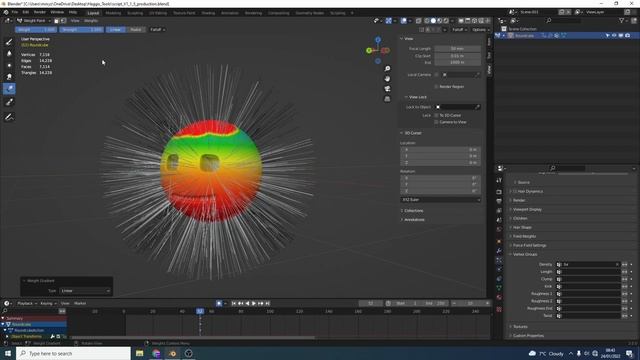Open the Windows Start menu
The height and width of the screenshot is (360, 640).
tap(8, 353)
